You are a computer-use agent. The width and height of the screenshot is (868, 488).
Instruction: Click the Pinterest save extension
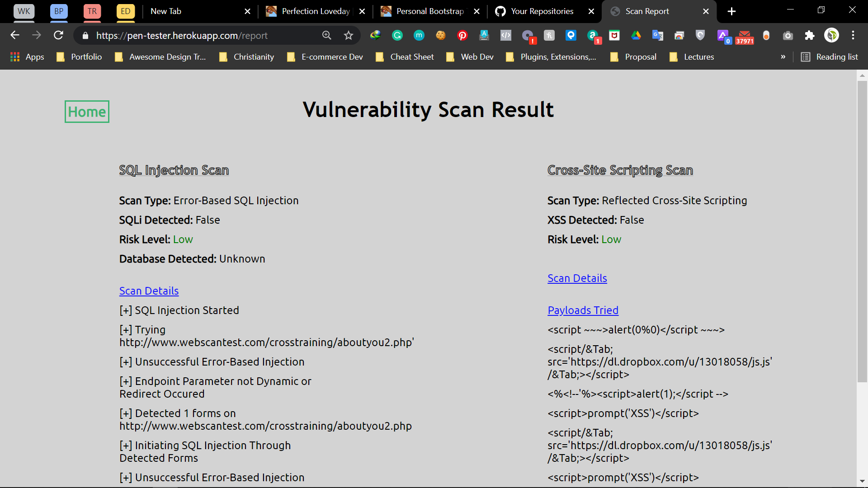pyautogui.click(x=462, y=35)
